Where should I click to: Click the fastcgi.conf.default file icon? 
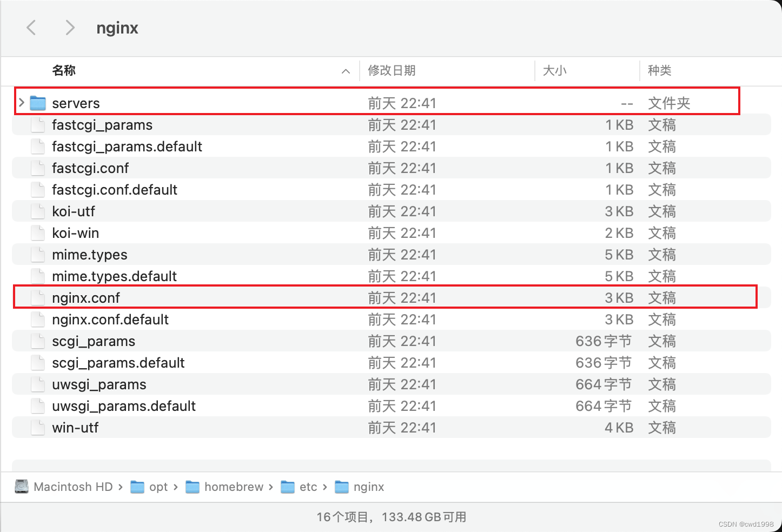point(38,190)
